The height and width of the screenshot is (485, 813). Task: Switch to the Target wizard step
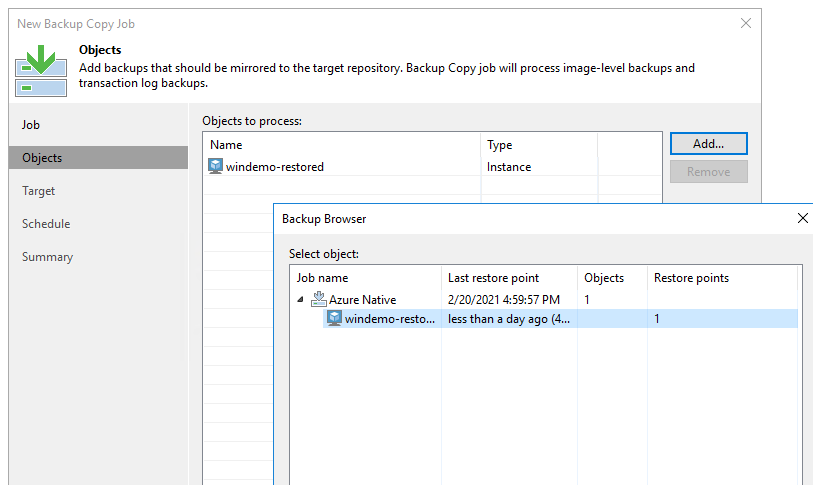tap(39, 191)
